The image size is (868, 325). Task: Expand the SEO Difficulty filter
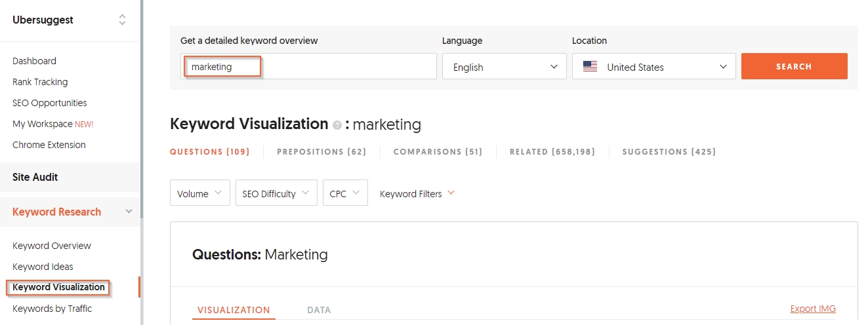[276, 193]
